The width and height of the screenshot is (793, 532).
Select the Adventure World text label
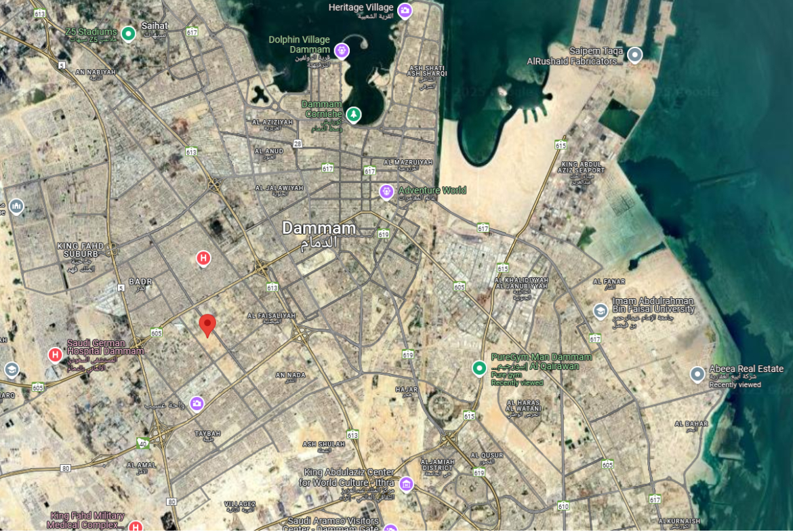(432, 190)
